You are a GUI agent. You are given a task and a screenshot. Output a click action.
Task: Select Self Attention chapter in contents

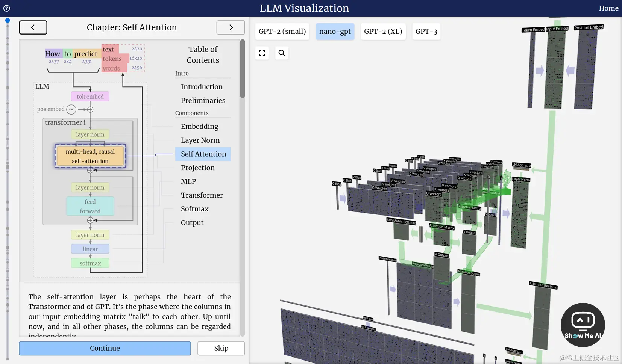[x=203, y=154]
